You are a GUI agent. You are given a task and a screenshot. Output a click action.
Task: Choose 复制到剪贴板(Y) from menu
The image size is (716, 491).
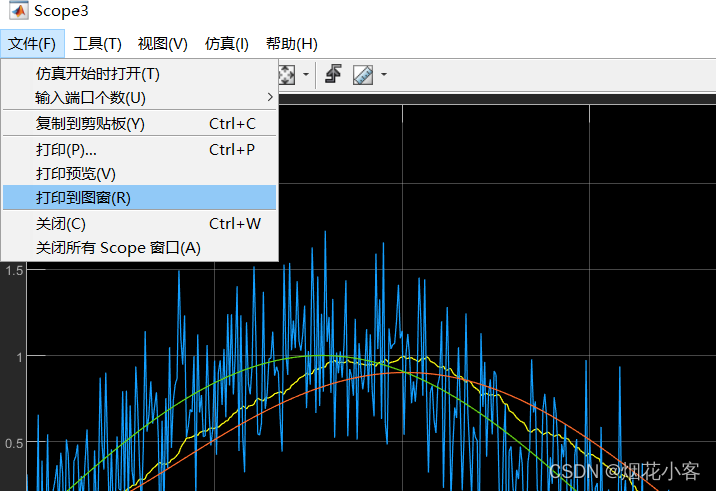(x=140, y=123)
